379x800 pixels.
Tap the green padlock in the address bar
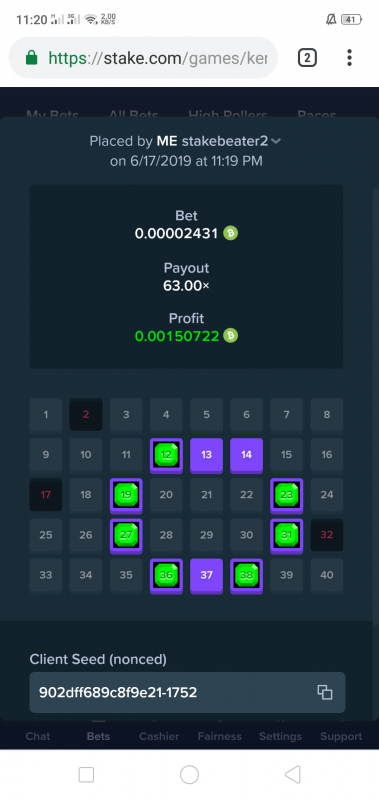(x=32, y=58)
